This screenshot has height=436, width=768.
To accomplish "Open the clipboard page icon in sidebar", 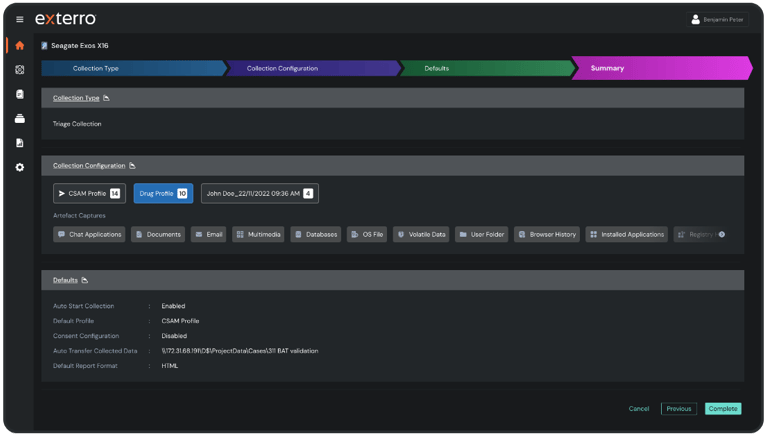I will [20, 94].
